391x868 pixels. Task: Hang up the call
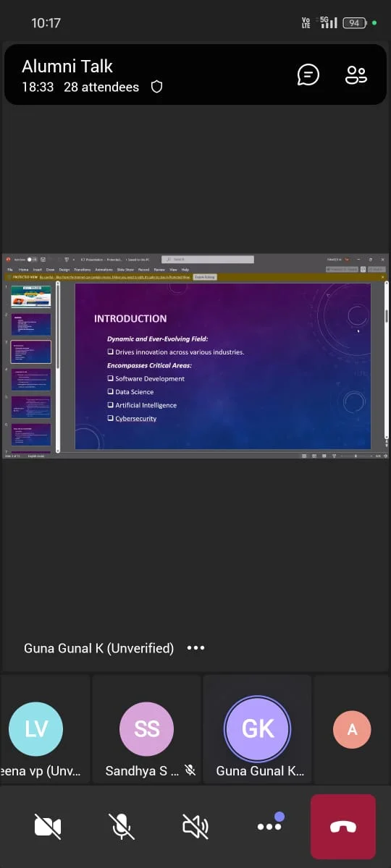point(343,827)
